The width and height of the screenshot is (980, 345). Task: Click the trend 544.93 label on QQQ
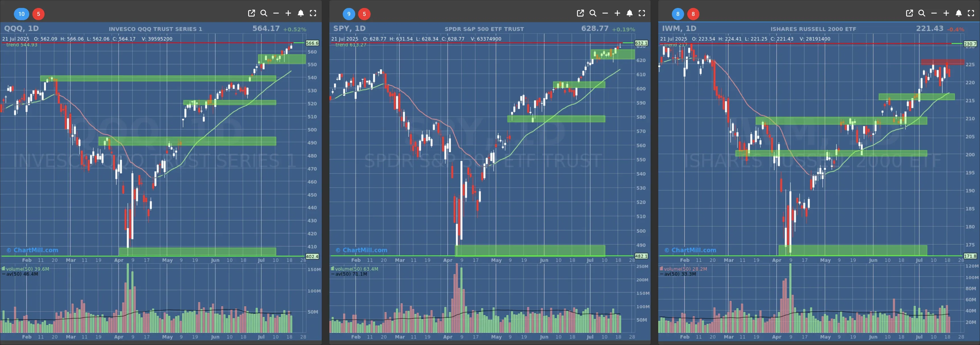(22, 45)
